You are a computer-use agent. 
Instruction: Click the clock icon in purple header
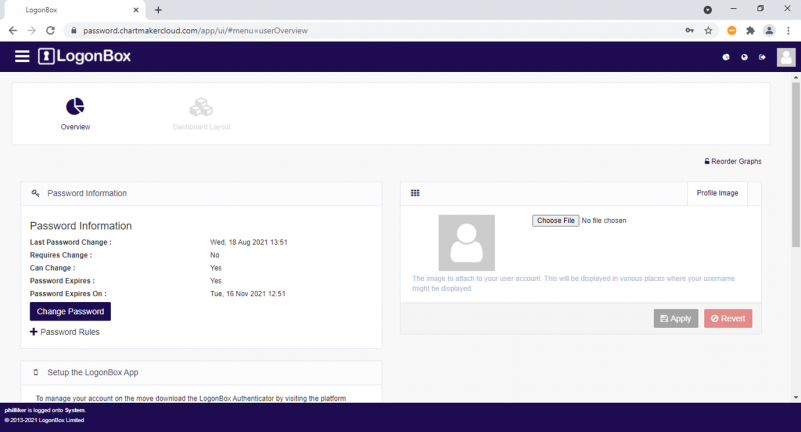(x=726, y=57)
